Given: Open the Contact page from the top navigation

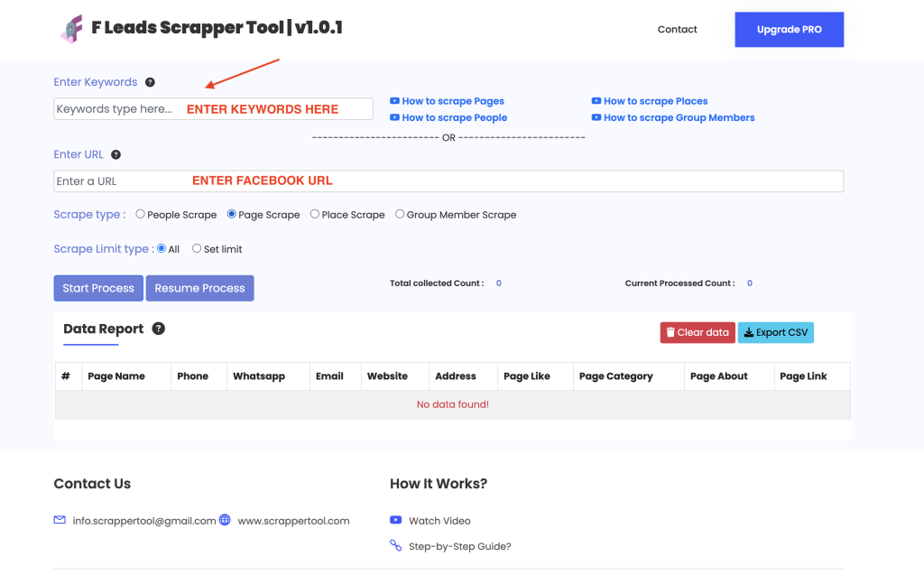Looking at the screenshot, I should [677, 29].
